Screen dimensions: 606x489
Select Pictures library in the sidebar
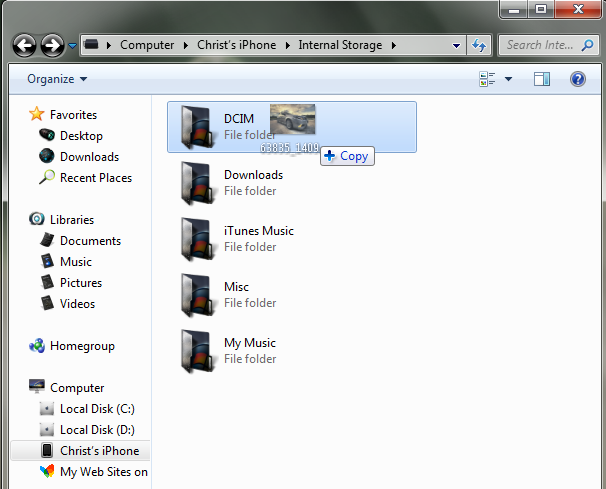(80, 283)
